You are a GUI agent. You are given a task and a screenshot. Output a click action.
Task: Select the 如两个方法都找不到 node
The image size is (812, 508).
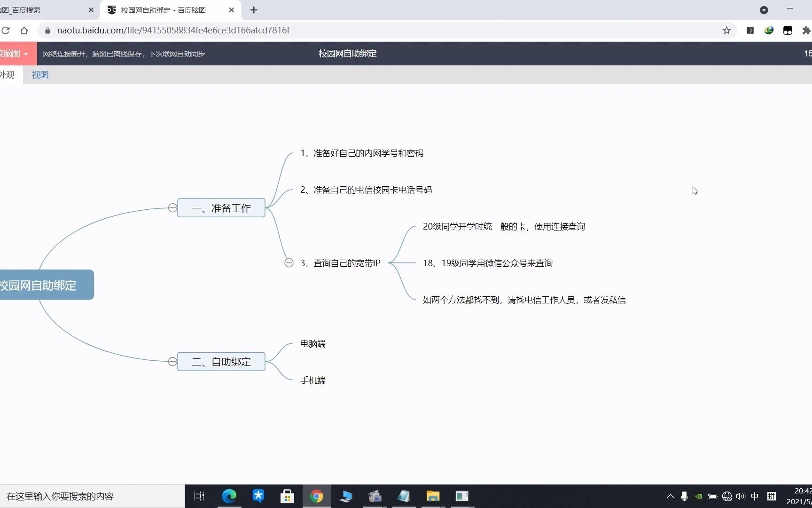[x=524, y=300]
